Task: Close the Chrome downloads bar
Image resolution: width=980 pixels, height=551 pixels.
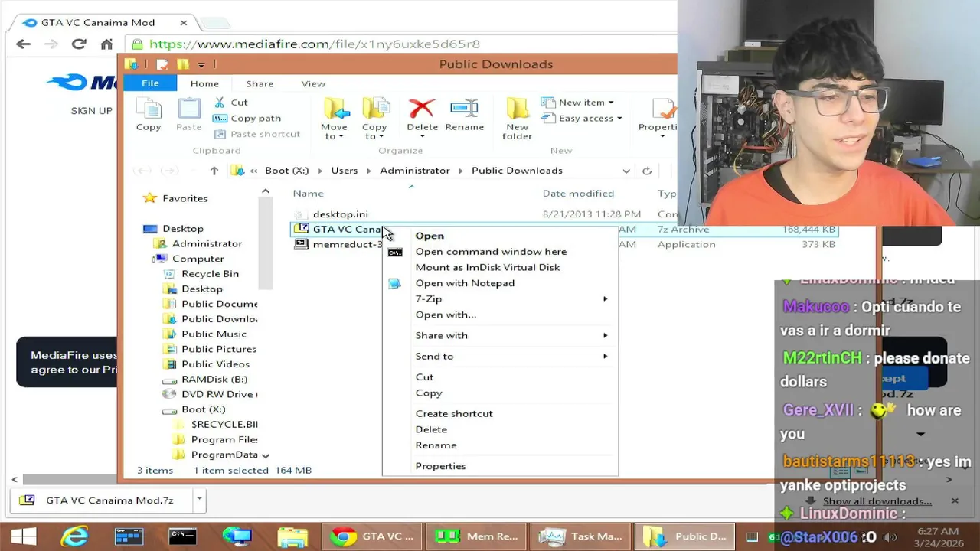Action: point(955,500)
